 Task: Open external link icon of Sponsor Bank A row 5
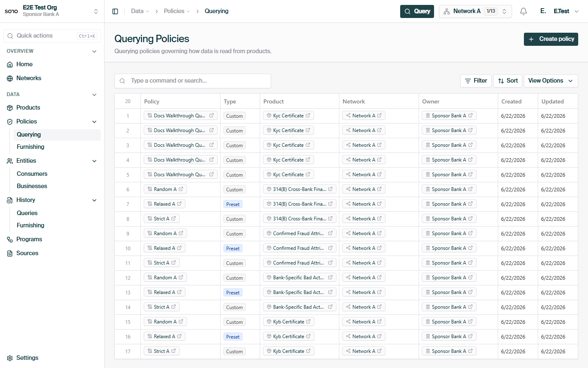click(470, 175)
